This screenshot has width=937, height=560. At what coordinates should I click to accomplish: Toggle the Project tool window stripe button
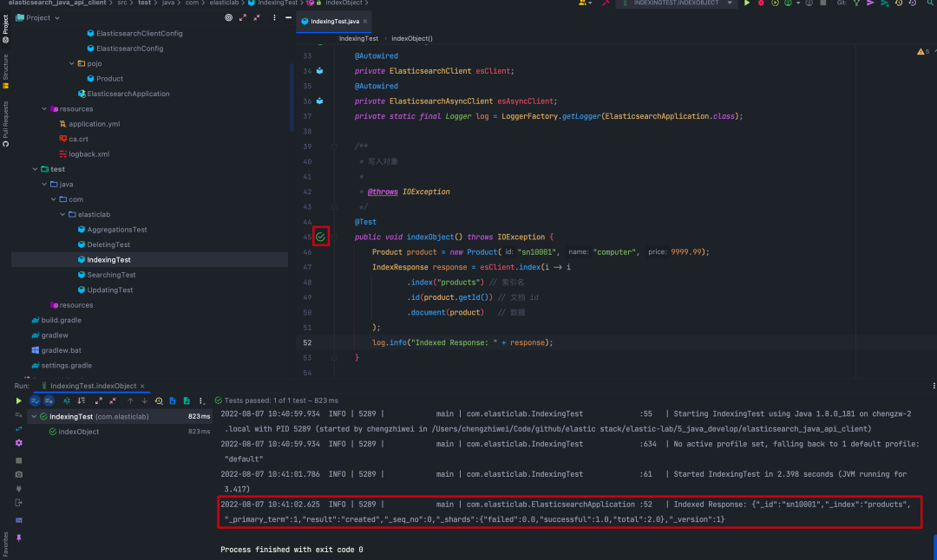pyautogui.click(x=5, y=29)
